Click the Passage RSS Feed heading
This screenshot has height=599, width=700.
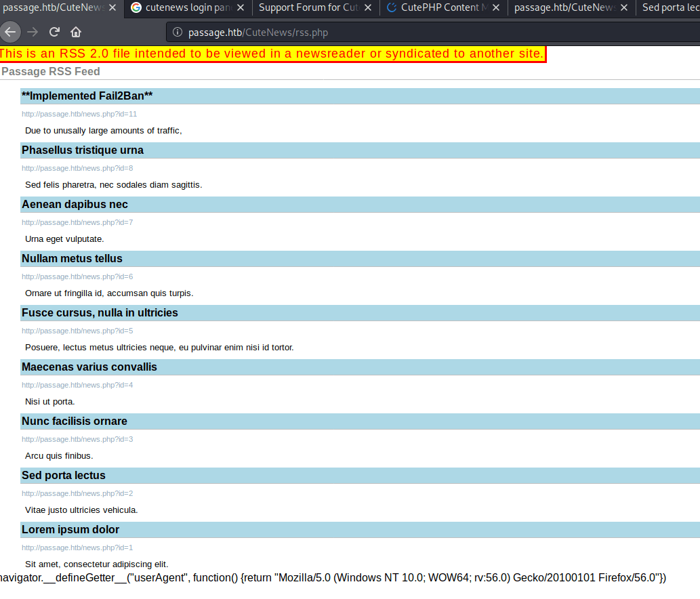click(x=50, y=71)
